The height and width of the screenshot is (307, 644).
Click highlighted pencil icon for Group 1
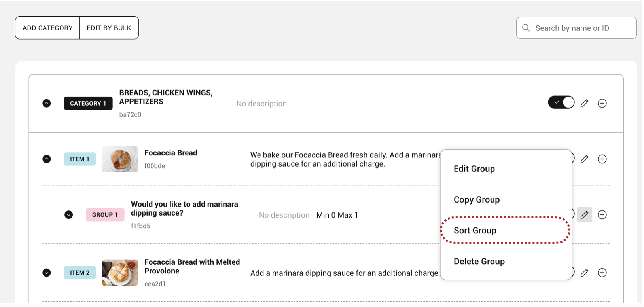(584, 215)
